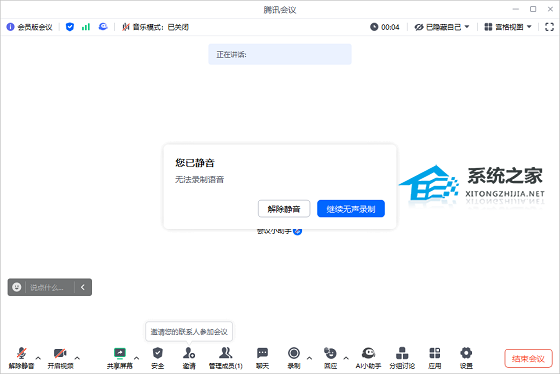Click the meeting timer 00:04
This screenshot has height=374, width=560.
385,27
